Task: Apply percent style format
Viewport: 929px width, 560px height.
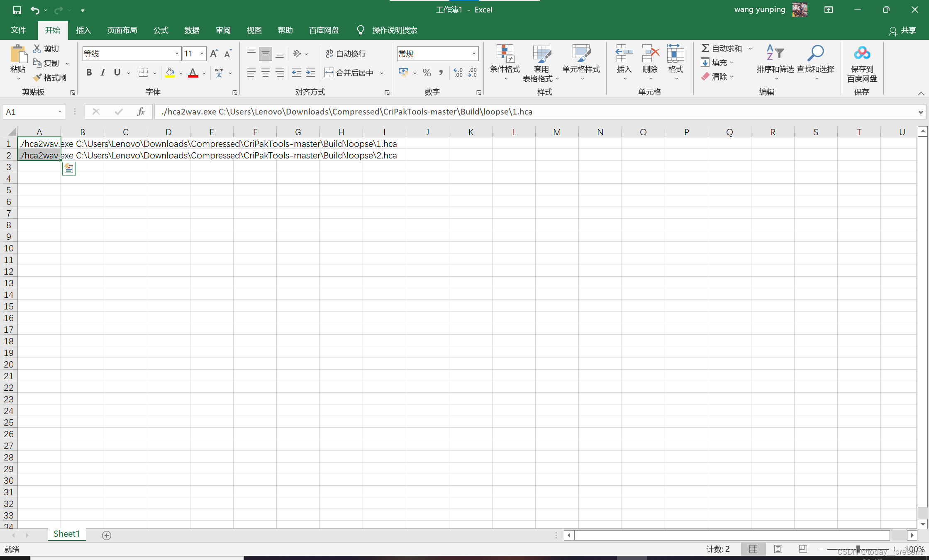Action: [427, 73]
